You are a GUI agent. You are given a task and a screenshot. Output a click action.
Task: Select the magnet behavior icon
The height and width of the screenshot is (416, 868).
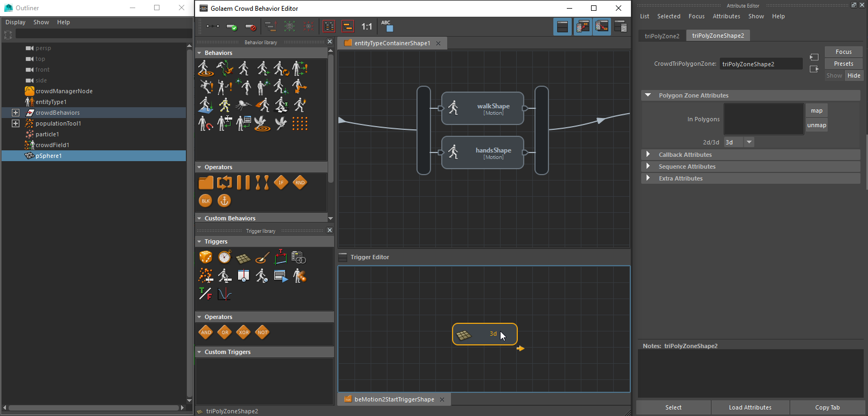(x=205, y=123)
